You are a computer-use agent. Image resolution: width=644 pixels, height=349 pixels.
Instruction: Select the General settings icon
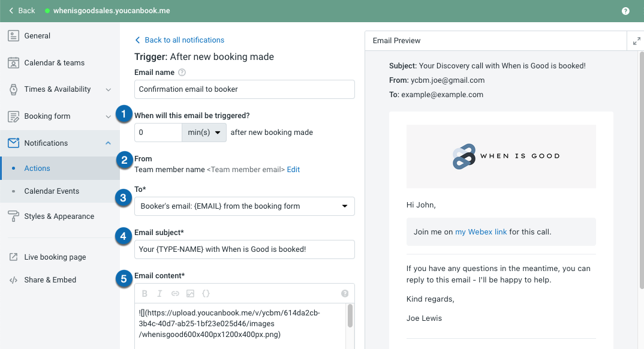click(14, 35)
